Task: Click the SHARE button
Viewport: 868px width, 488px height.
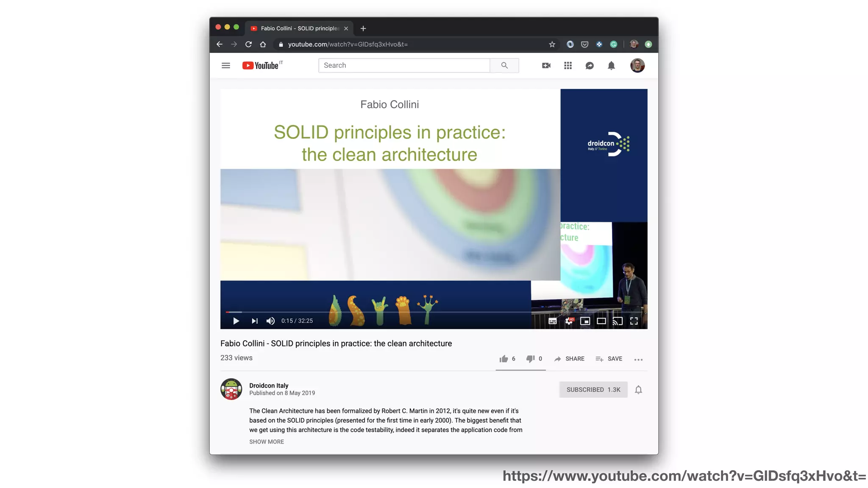Action: pos(569,359)
